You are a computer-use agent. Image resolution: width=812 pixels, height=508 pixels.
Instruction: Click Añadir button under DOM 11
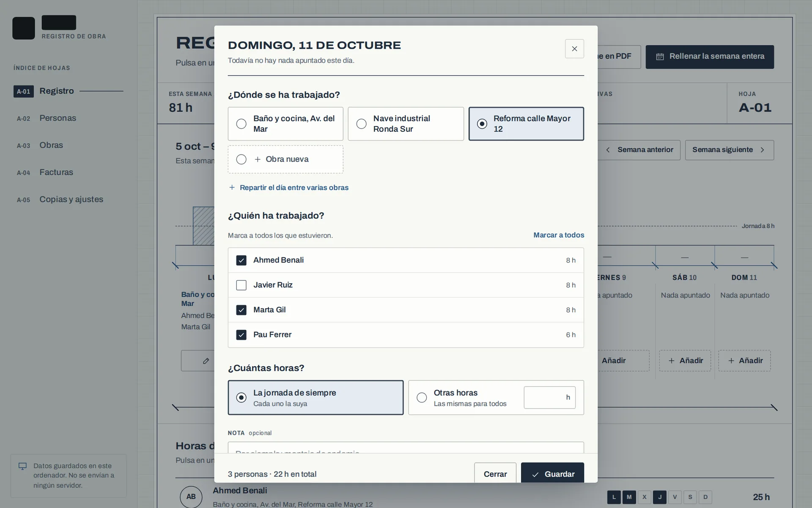pos(744,361)
